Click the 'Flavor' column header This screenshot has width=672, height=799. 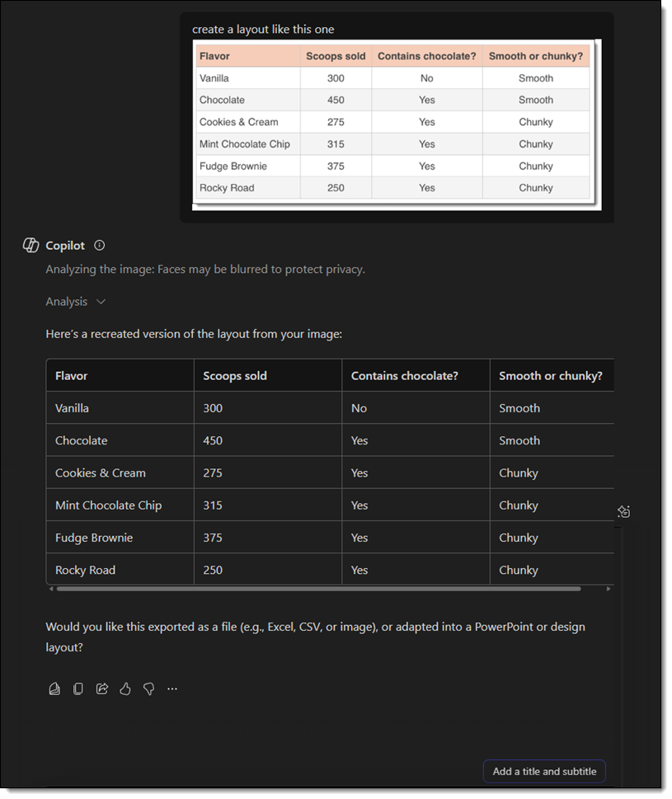[x=72, y=375]
